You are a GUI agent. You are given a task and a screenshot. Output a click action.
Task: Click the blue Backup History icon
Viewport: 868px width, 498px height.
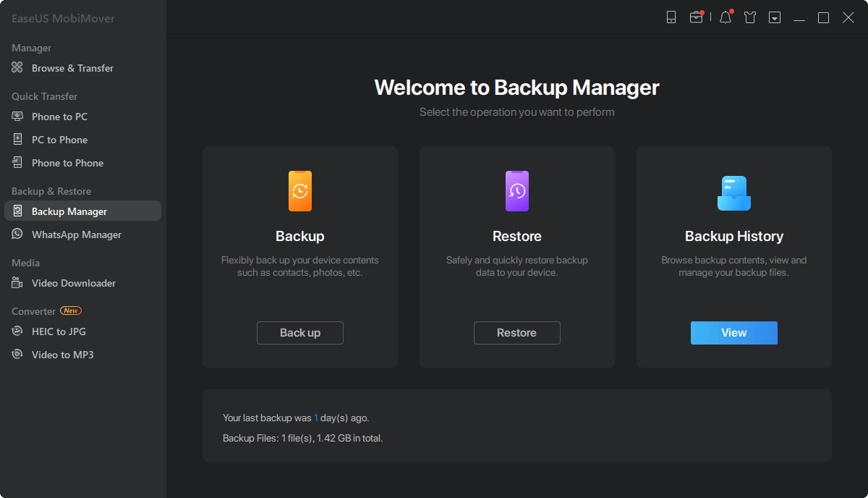coord(734,193)
